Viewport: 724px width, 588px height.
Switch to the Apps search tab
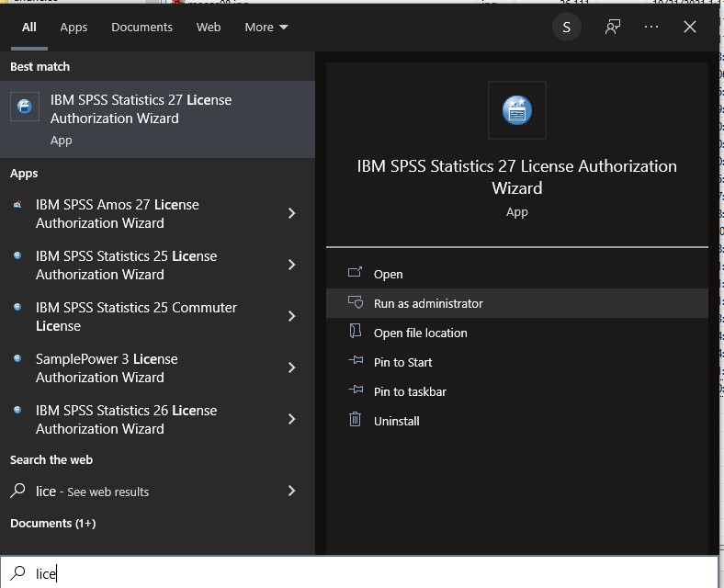pos(74,28)
